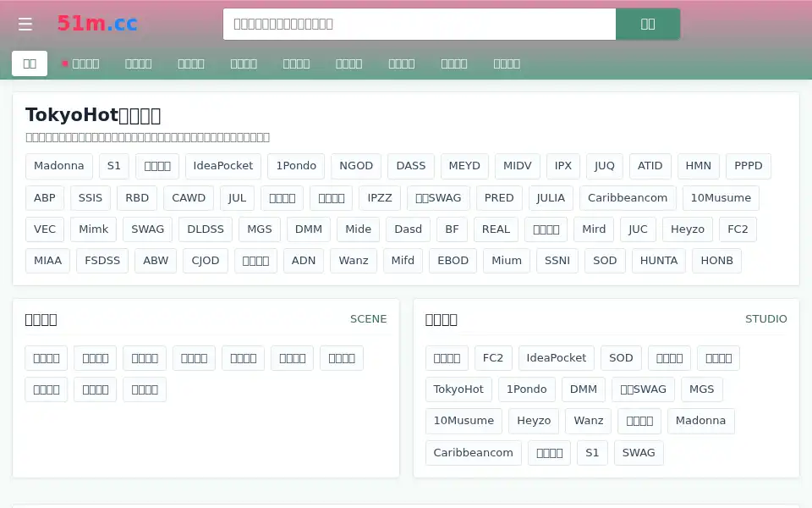Choose the CAWD tag
Viewport: 812px width, 508px height.
point(189,198)
